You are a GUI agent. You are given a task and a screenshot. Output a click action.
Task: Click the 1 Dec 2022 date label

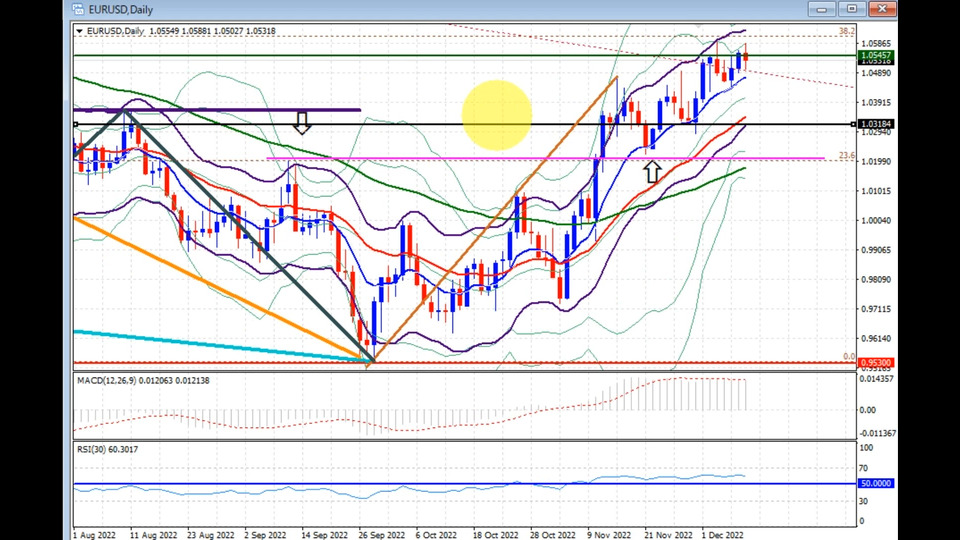[722, 535]
